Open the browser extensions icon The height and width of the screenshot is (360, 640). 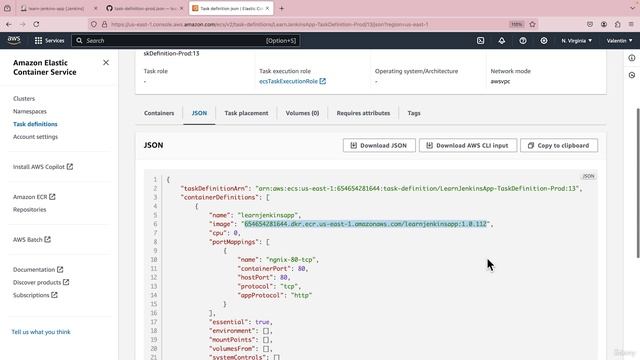pos(618,24)
